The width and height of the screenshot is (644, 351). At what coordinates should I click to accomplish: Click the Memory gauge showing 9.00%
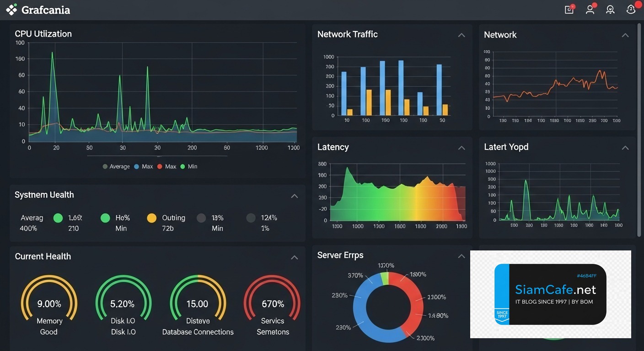point(49,303)
